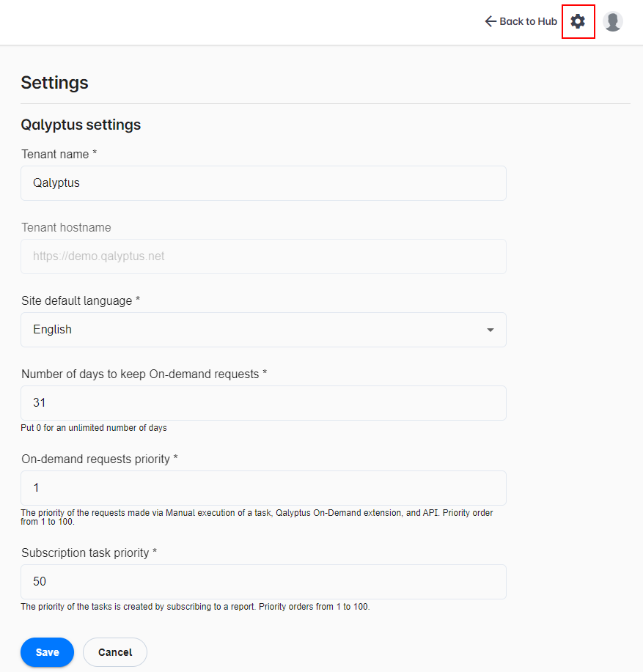Expand the language combo box showing English
Image resolution: width=643 pixels, height=672 pixels.
[x=263, y=330]
